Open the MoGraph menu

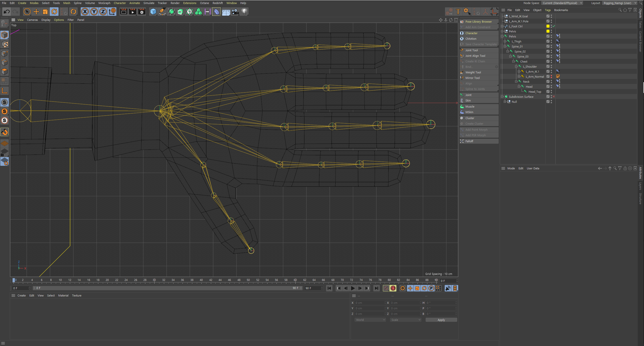[x=104, y=3]
